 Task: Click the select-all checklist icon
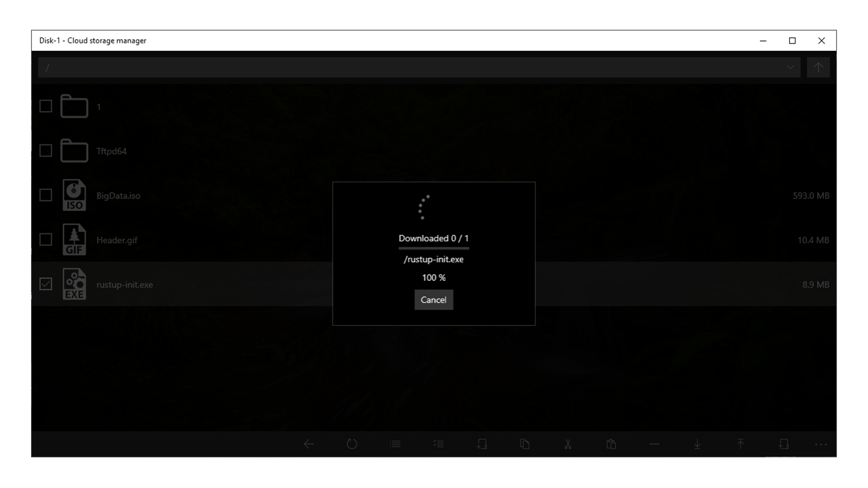(x=438, y=444)
